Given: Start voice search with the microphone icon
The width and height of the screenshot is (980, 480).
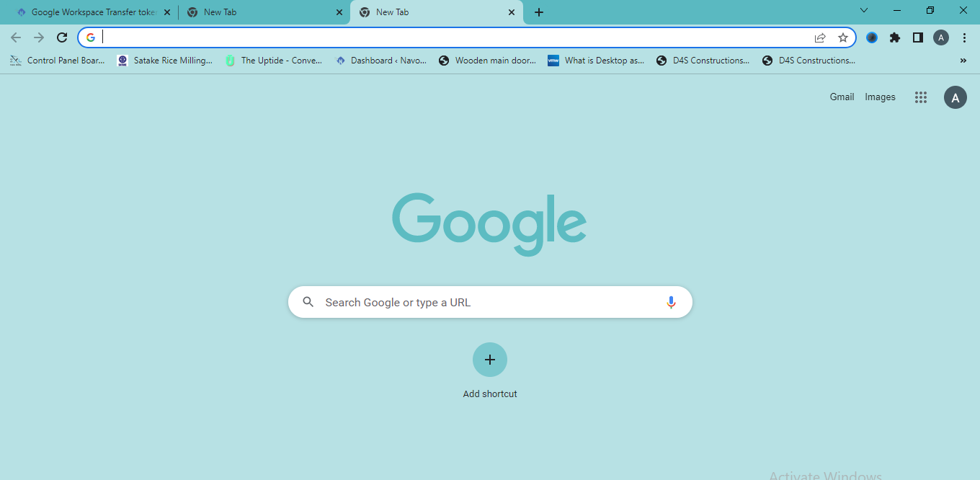Looking at the screenshot, I should click(671, 302).
